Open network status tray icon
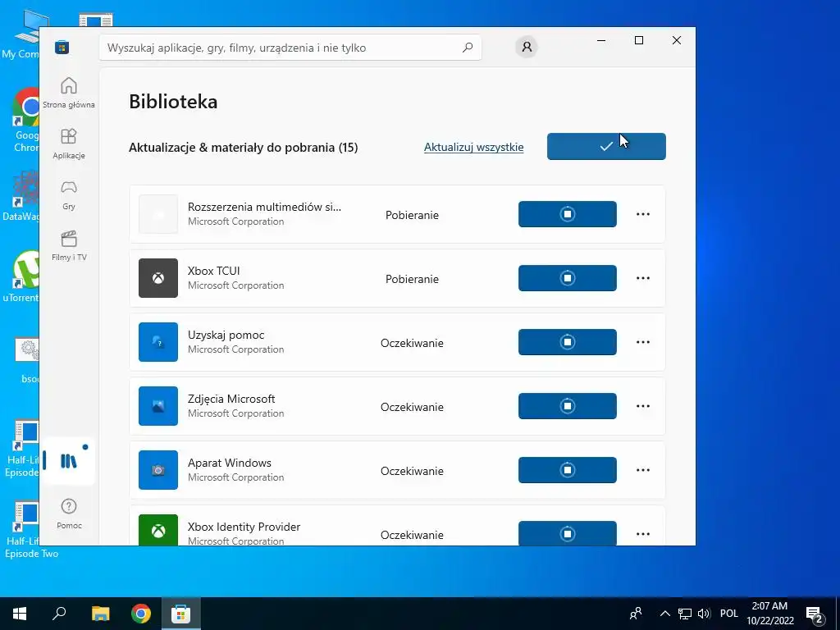The width and height of the screenshot is (840, 630). coord(685,614)
